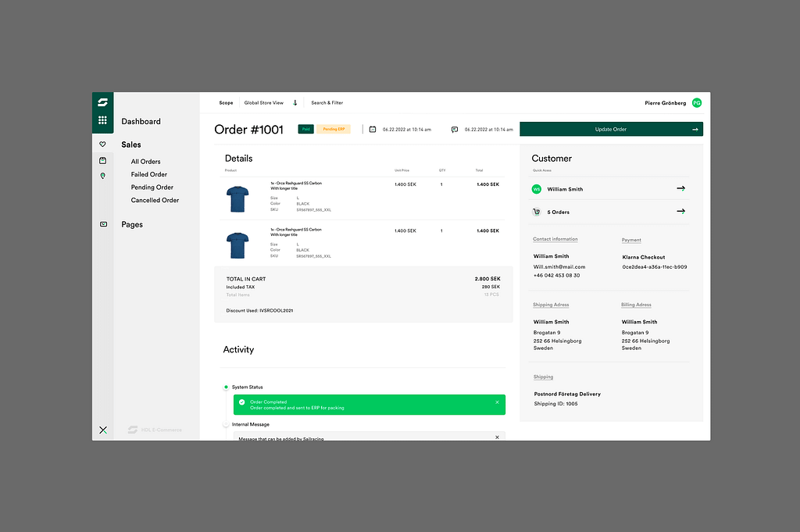Collapse sidebar with the bottom X icon
Viewport: 800px width, 532px height.
103,430
